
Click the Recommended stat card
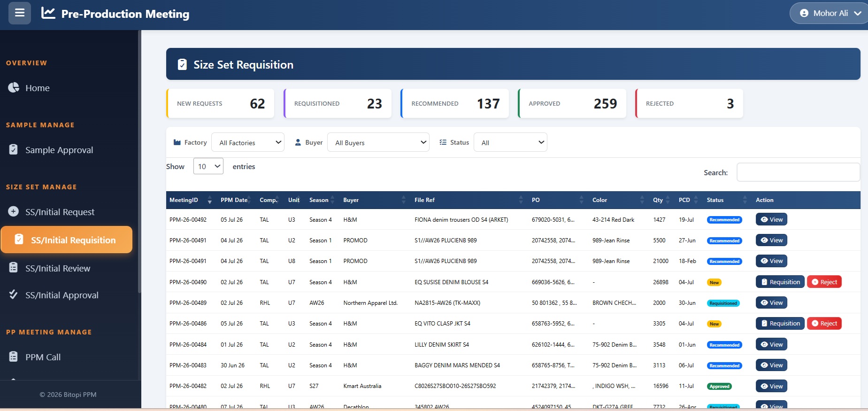point(455,103)
